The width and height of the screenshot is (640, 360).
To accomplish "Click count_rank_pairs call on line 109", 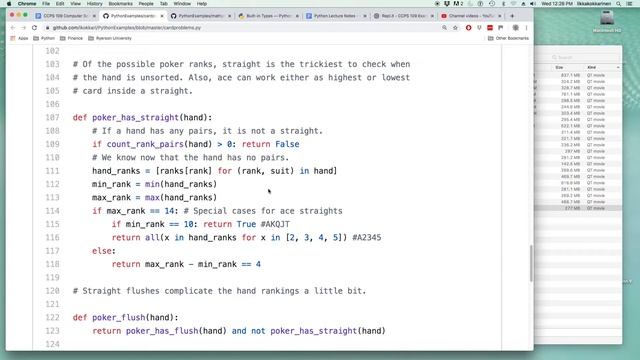I will pyautogui.click(x=145, y=144).
